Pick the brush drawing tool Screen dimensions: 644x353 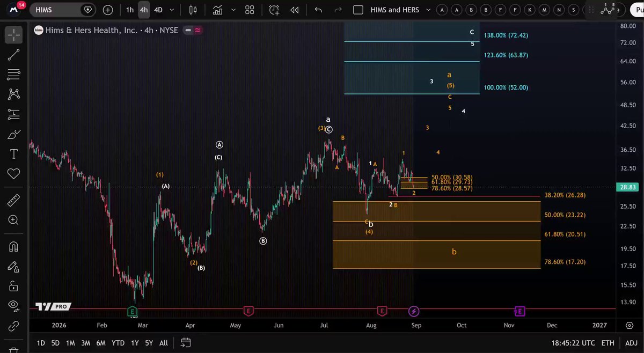(14, 134)
